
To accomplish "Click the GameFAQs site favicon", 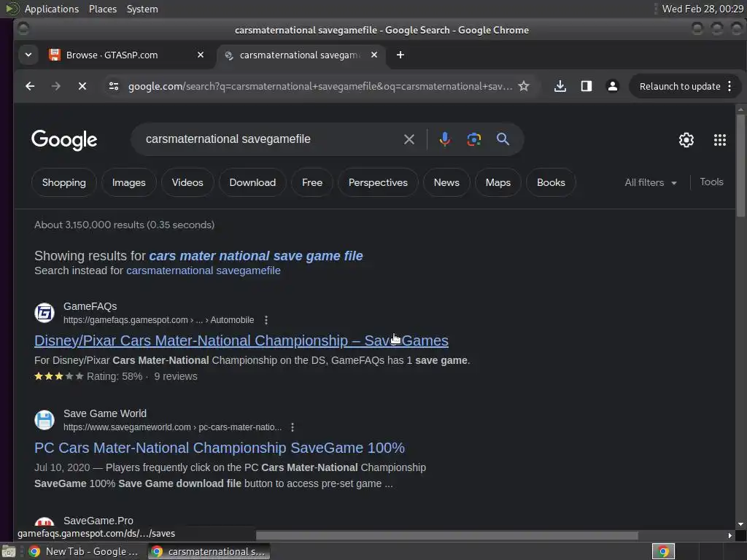I will pyautogui.click(x=44, y=313).
